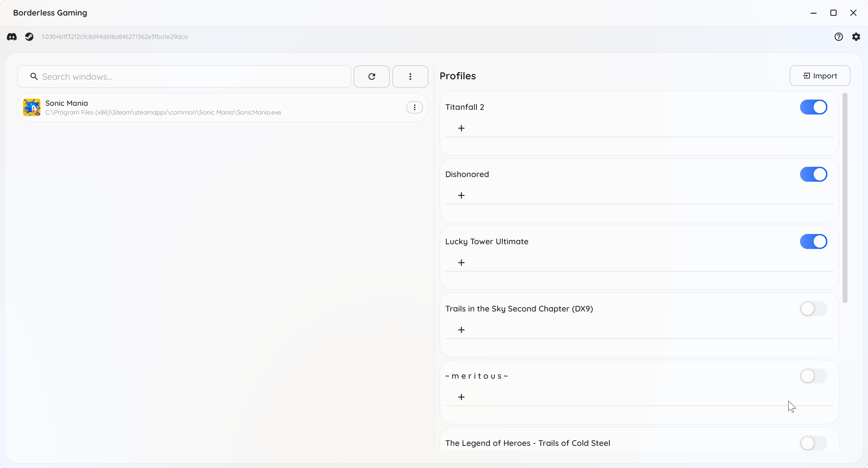Viewport: 868px width, 468px height.
Task: Click the Sonic Mania app icon
Action: pyautogui.click(x=32, y=107)
